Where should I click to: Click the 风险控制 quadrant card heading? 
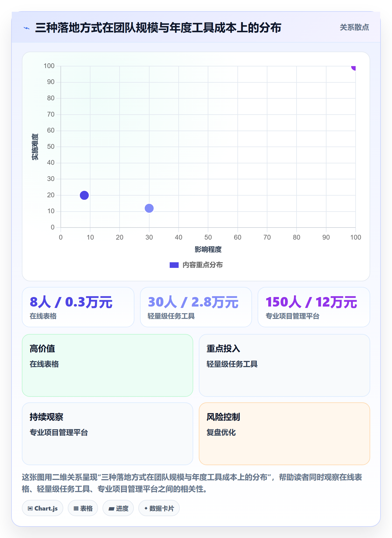tap(223, 417)
